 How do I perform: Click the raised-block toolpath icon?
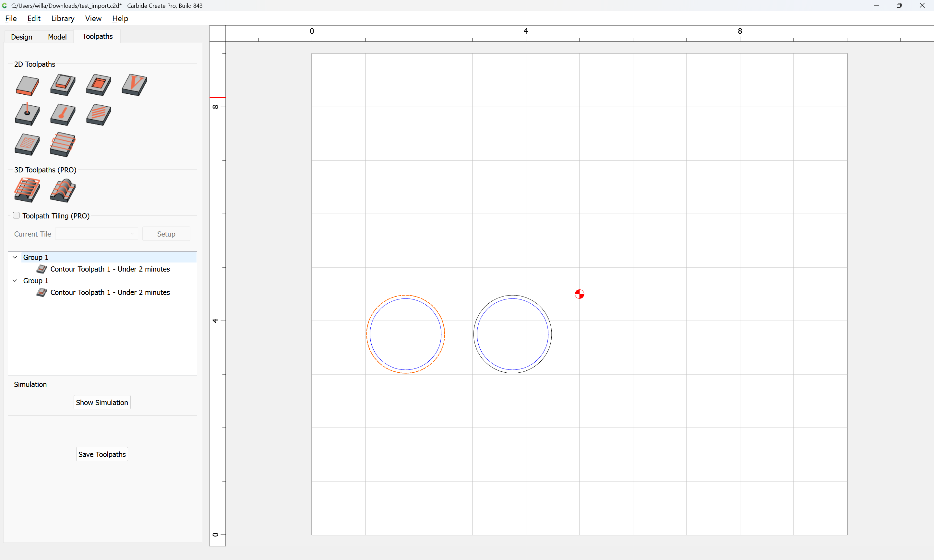(63, 85)
